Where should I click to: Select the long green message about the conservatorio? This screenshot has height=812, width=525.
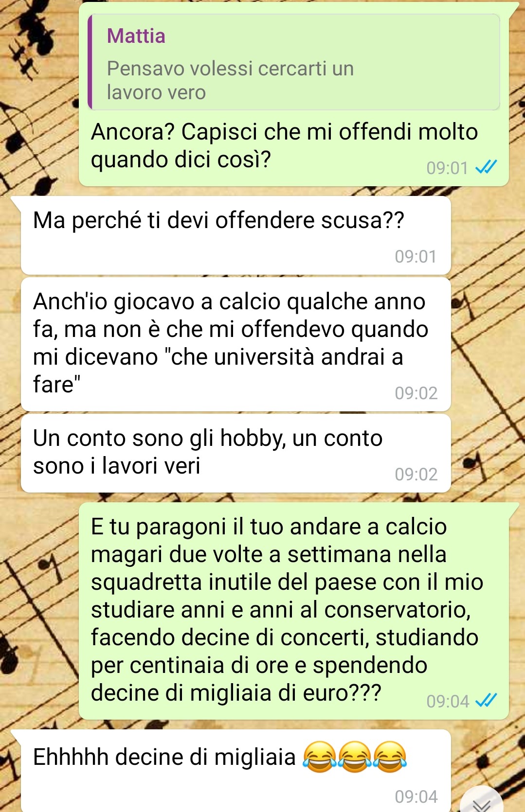pyautogui.click(x=294, y=611)
